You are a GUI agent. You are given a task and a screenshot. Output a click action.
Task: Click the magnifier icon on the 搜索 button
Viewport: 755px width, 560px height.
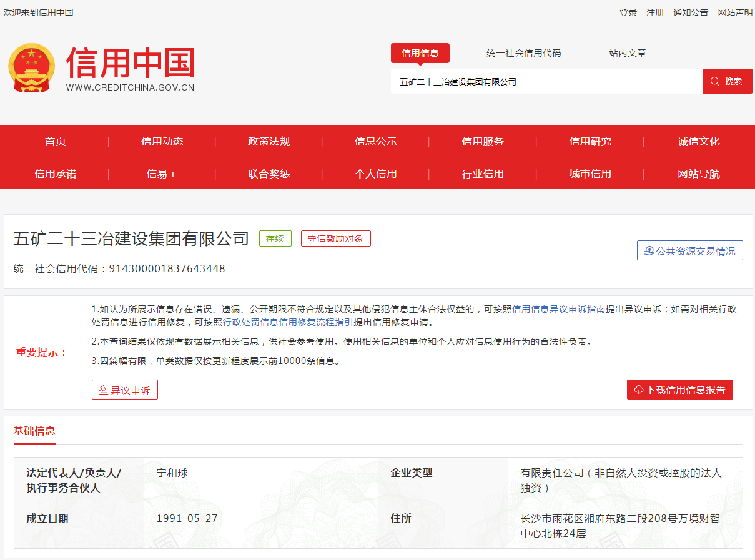(x=713, y=81)
